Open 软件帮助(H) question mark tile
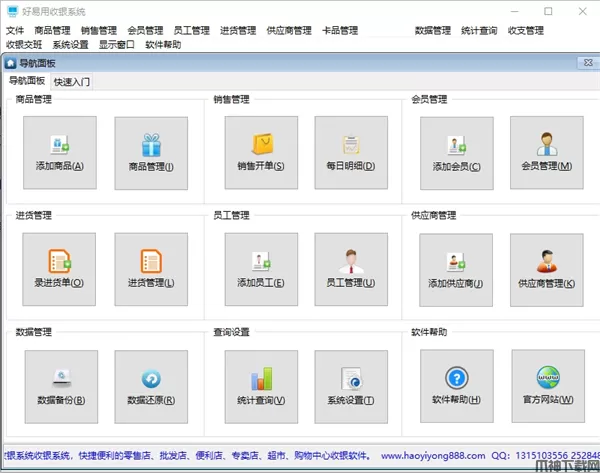Viewport: 600px width, 473px height. [457, 386]
